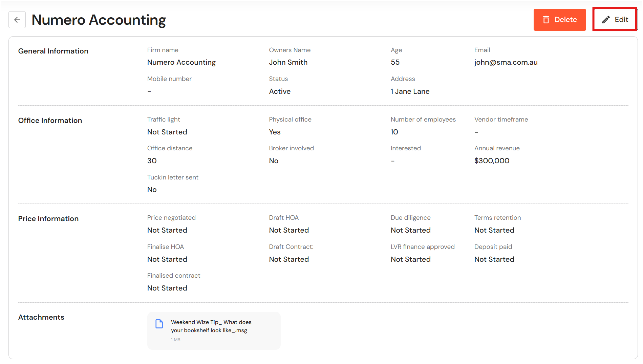This screenshot has width=643, height=364.
Task: Click the trash can icon
Action: click(x=546, y=20)
